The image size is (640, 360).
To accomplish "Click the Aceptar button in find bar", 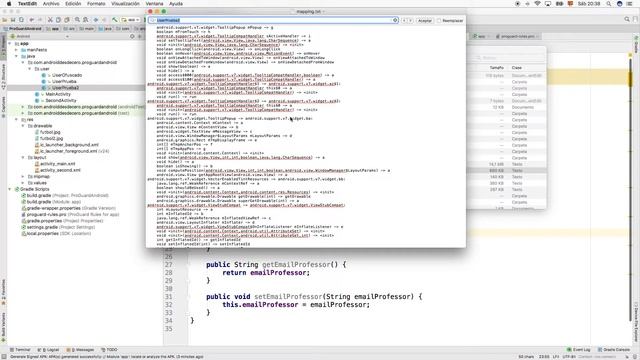I will coord(424,20).
